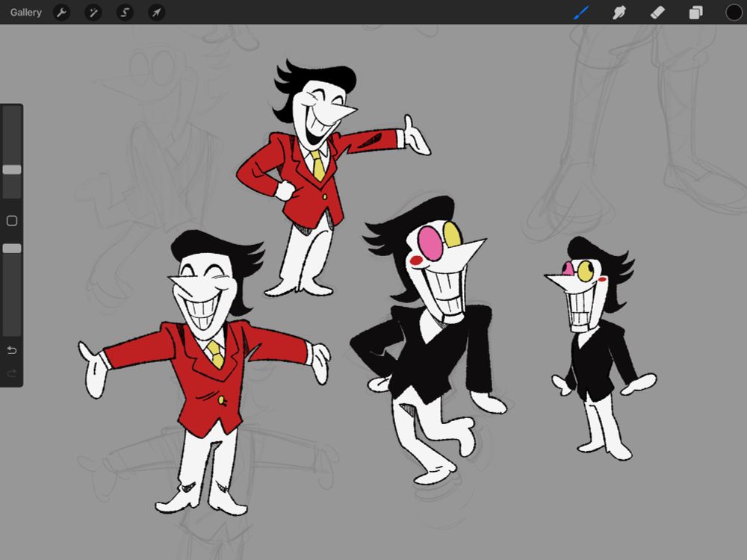Click the brush size slider handle
Image resolution: width=747 pixels, height=560 pixels.
pos(12,169)
